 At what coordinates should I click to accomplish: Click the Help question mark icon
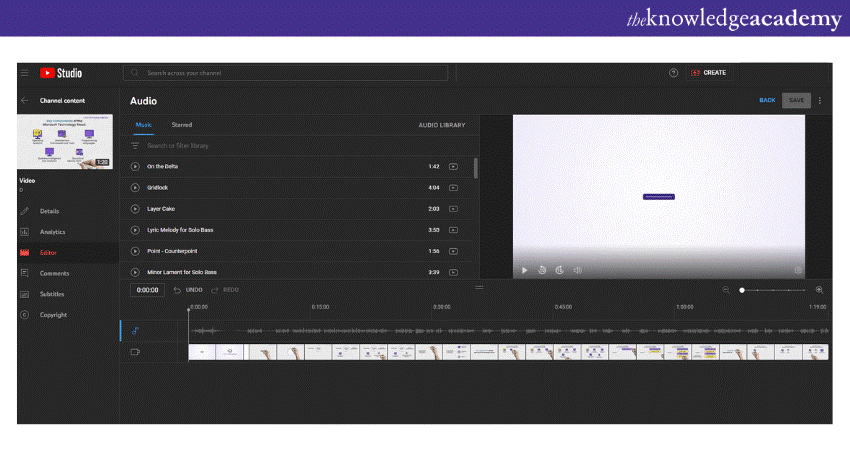coord(673,73)
